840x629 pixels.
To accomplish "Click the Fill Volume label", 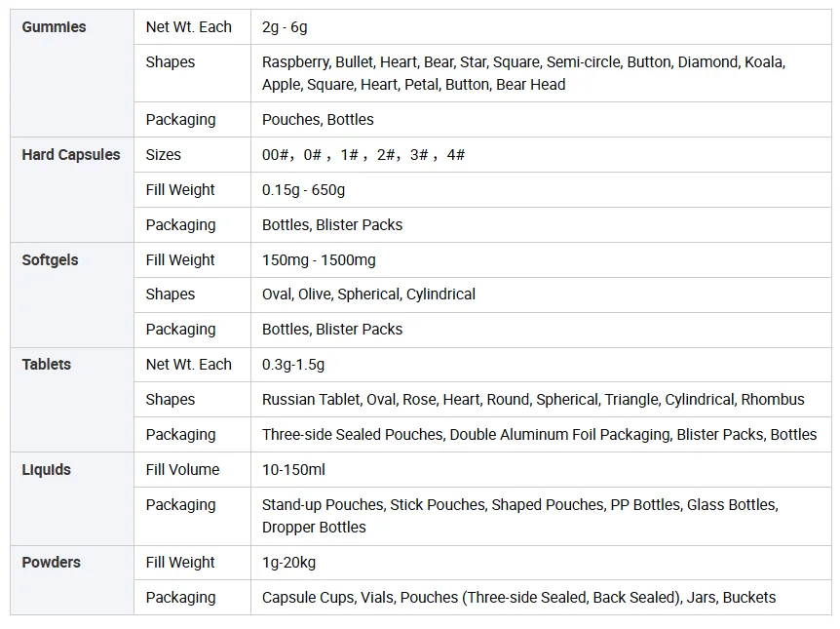I will [x=182, y=470].
